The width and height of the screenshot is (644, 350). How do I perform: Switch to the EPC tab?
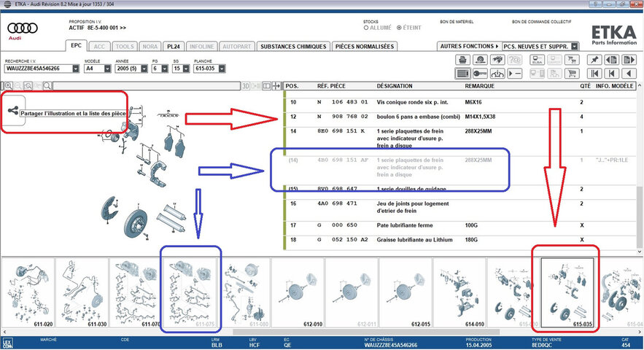click(76, 46)
